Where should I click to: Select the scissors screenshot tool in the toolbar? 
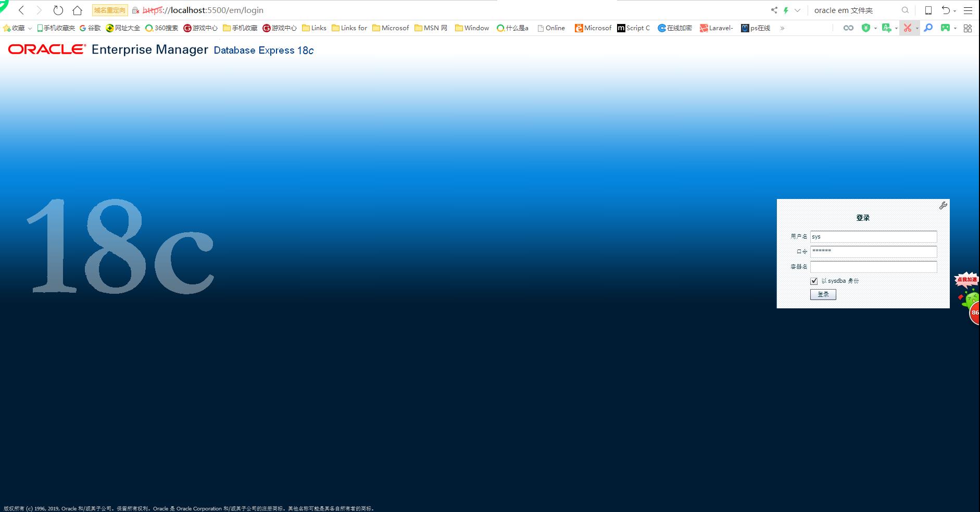point(908,28)
